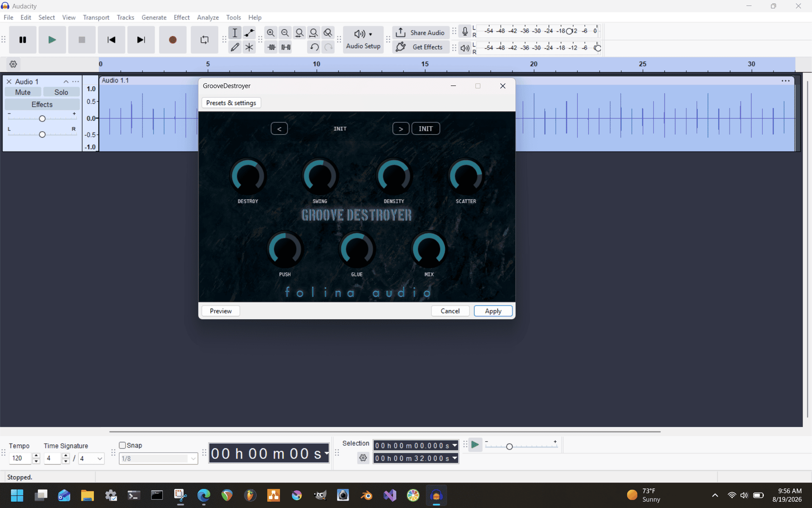This screenshot has height=508, width=812.
Task: Click Preview in GrooveDestroyer dialog
Action: tap(221, 311)
